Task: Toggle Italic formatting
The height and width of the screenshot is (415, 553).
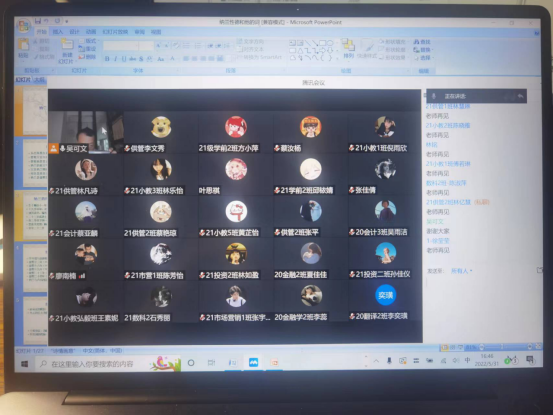Action: click(x=116, y=59)
